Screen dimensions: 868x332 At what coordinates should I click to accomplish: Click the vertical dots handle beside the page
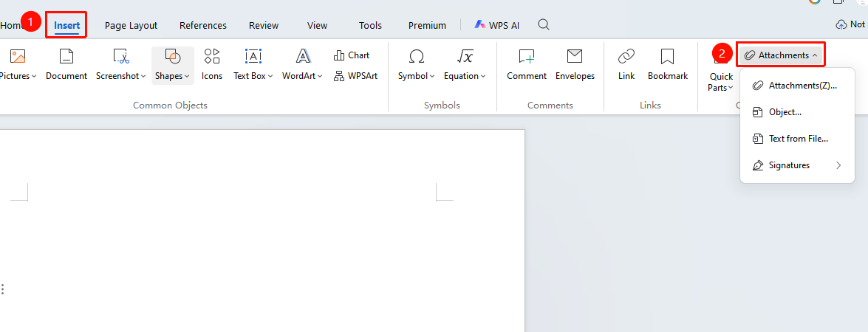tap(3, 289)
